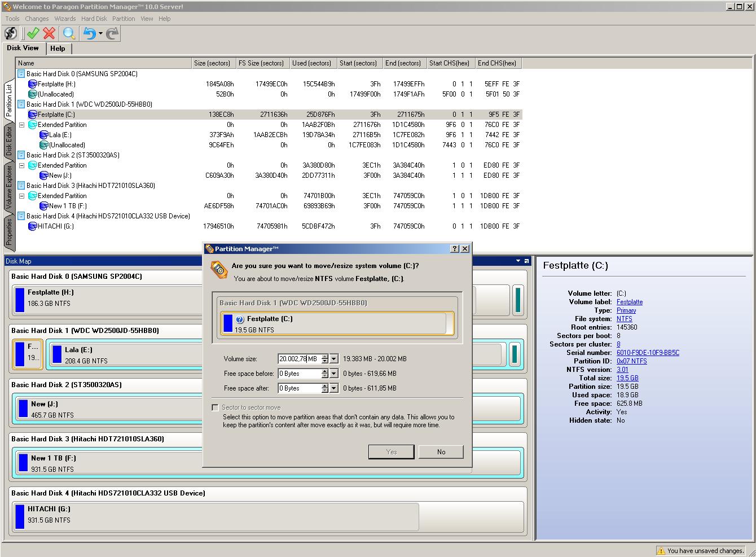The height and width of the screenshot is (557, 756).
Task: Collapse Extended Partition under Hard Disk 3
Action: (21, 196)
